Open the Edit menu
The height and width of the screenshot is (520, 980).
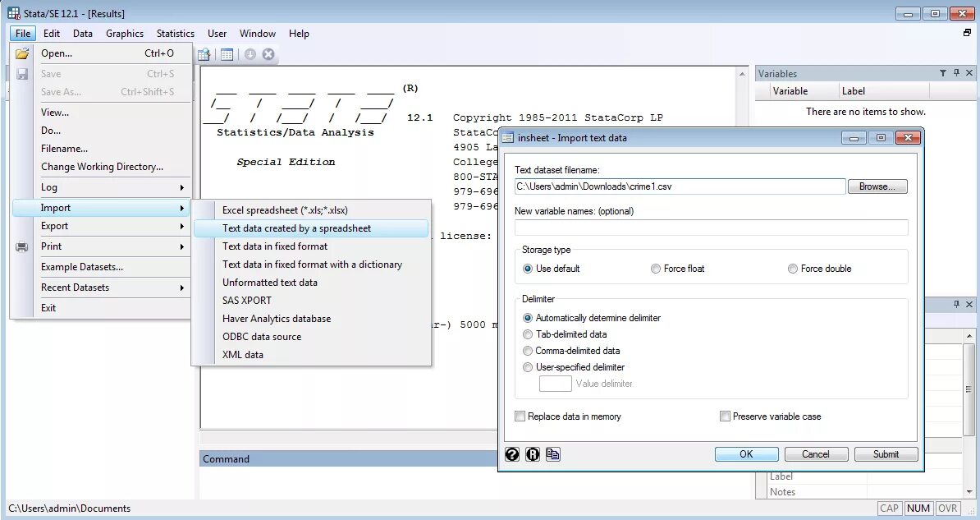[x=52, y=33]
